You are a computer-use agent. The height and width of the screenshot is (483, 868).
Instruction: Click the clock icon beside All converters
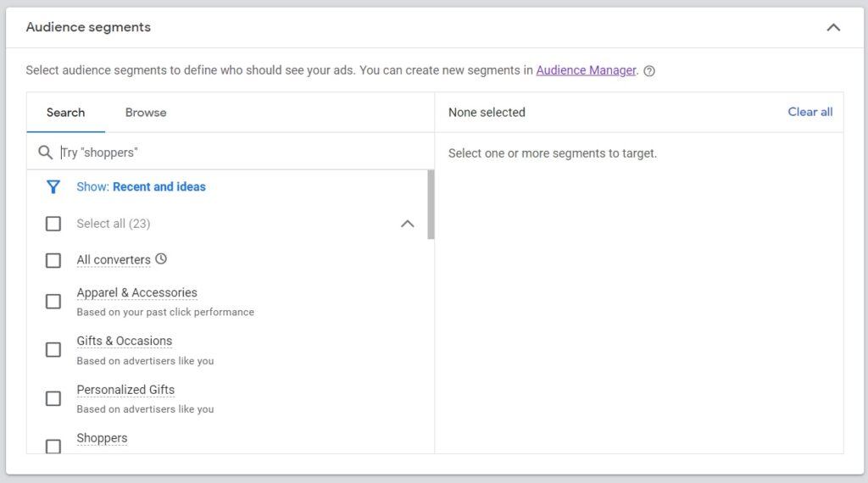tap(161, 258)
